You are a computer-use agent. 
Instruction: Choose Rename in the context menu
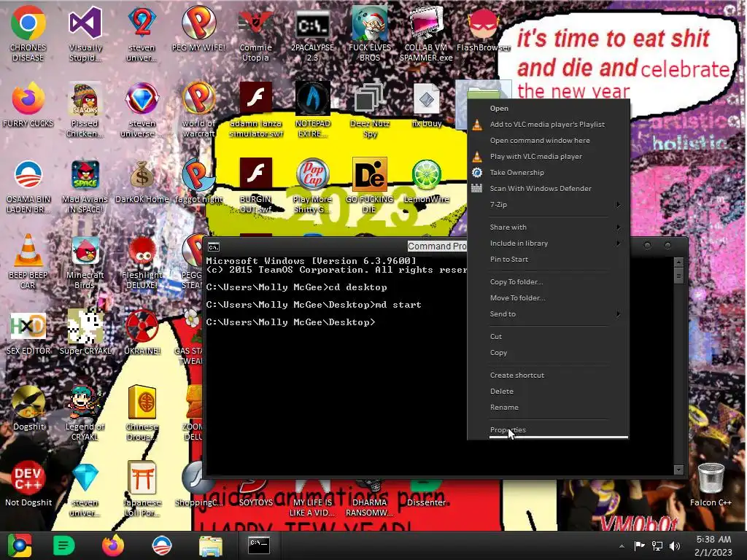pos(548,408)
